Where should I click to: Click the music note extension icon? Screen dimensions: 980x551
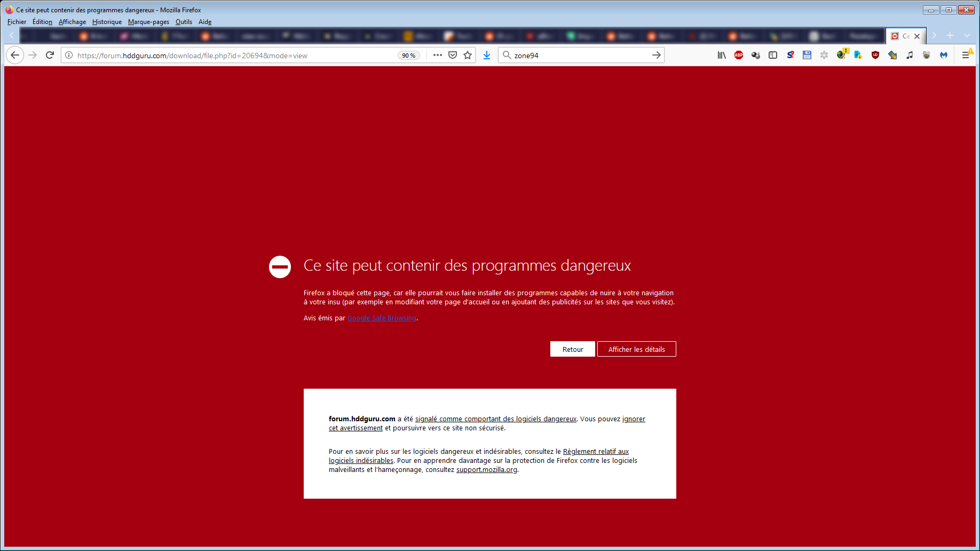(910, 55)
